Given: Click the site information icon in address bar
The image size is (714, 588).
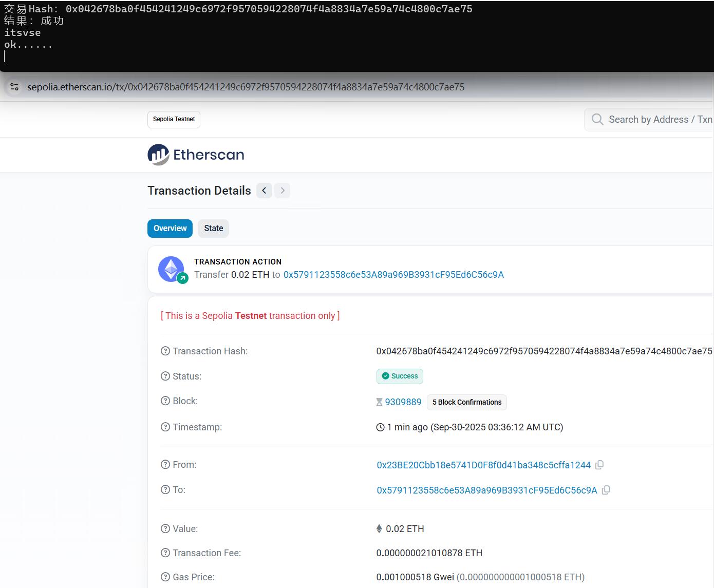Looking at the screenshot, I should tap(14, 87).
